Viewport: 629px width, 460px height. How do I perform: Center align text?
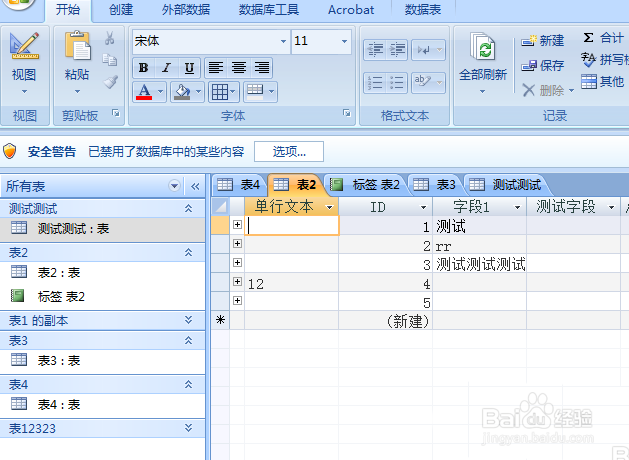pos(239,68)
